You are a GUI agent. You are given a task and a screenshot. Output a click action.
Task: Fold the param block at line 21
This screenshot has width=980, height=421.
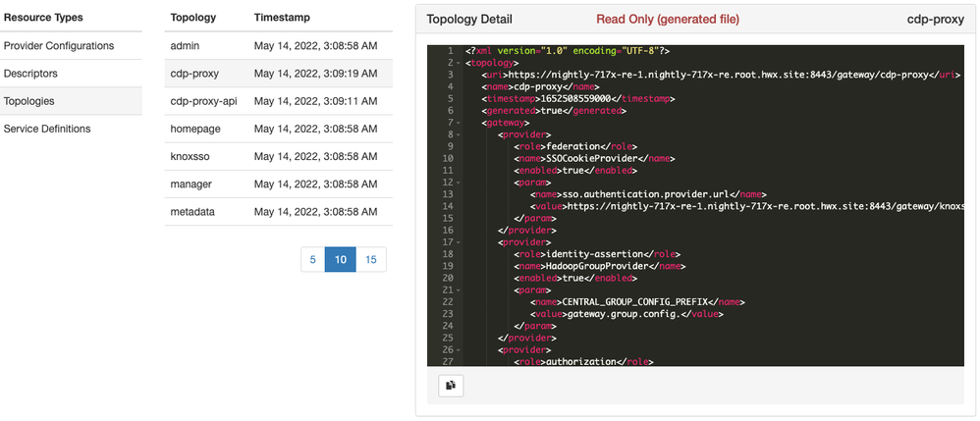tap(459, 289)
